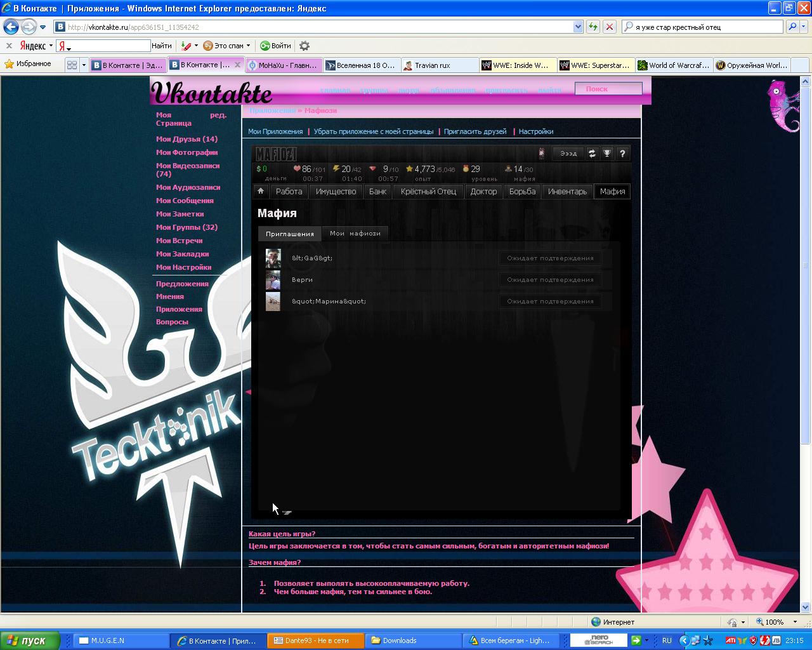
Task: Expand the "Это спам" dropdown arrow
Action: 248,46
